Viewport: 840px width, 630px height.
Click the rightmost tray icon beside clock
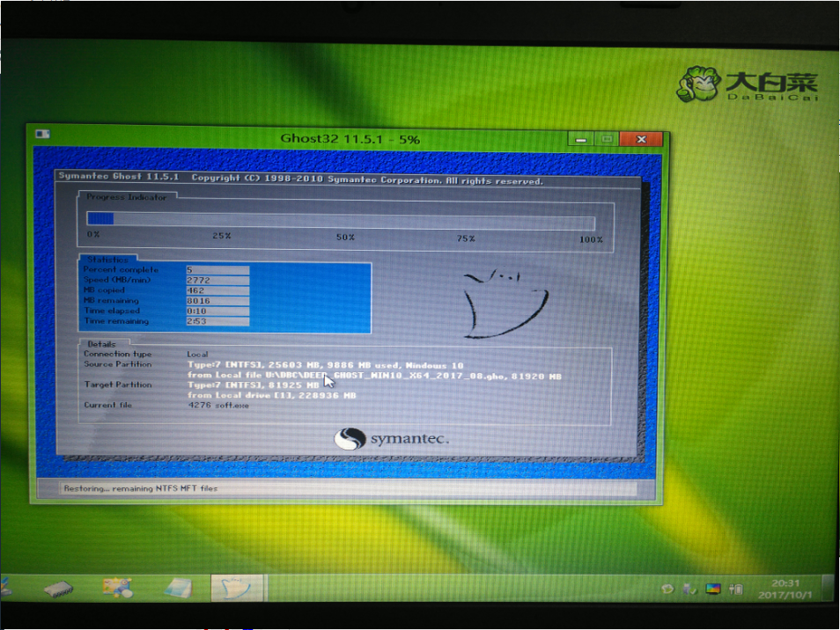pos(736,590)
